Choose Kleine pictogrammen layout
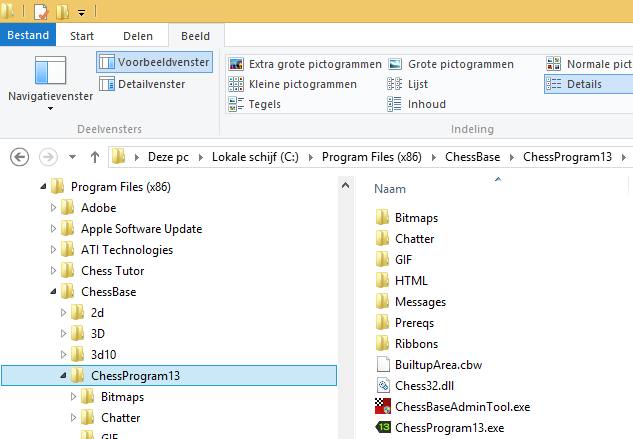Screen dimensions: 633x439 293,84
